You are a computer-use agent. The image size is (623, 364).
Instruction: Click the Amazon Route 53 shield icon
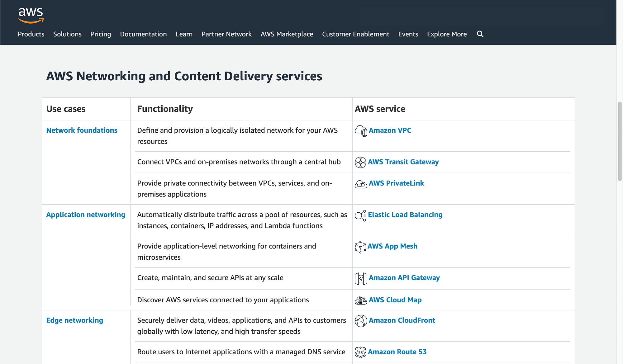(360, 352)
